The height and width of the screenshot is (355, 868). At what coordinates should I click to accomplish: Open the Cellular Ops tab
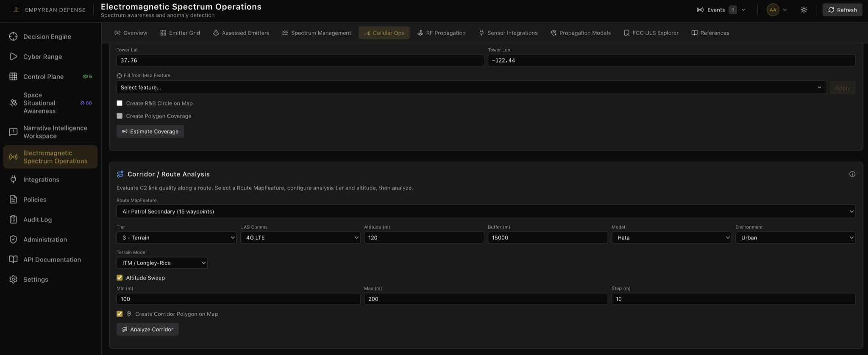tap(384, 33)
